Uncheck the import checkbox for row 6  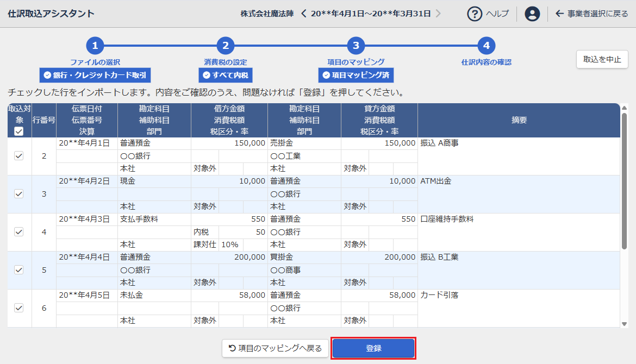(x=19, y=308)
